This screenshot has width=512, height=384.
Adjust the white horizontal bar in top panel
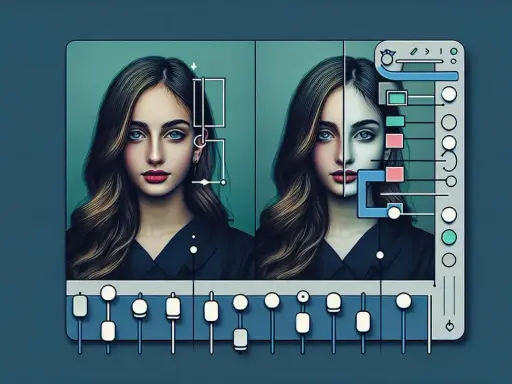[x=420, y=61]
